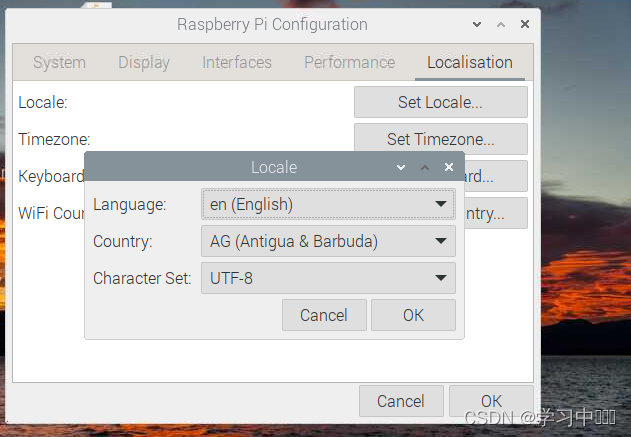Select the Localisation tab
Viewport: 631px width, 437px height.
[x=470, y=62]
